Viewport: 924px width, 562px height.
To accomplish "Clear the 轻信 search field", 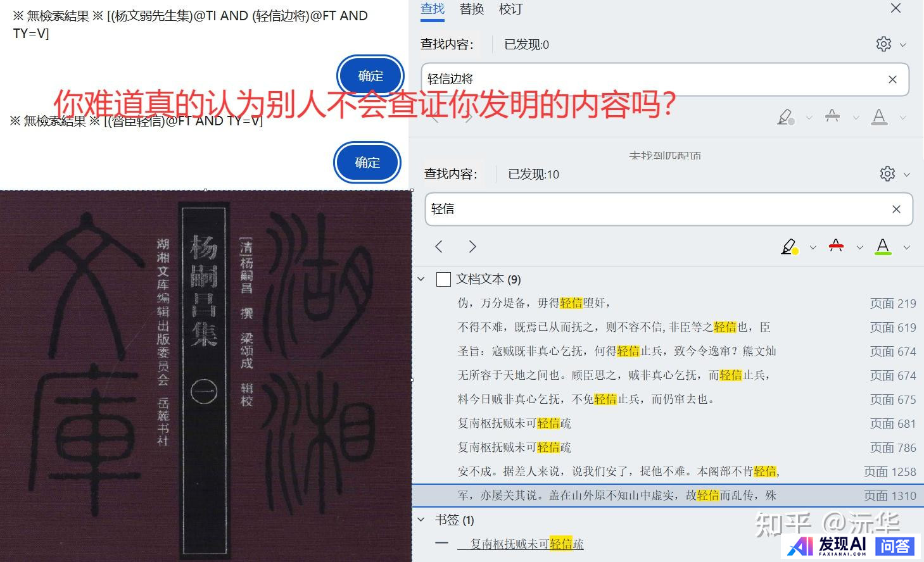I will (x=896, y=209).
